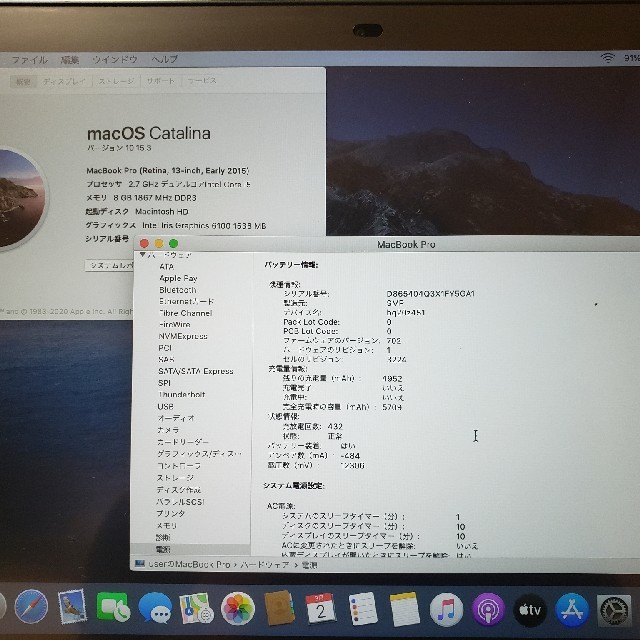Select NVMExpress in the sidebar

183,336
